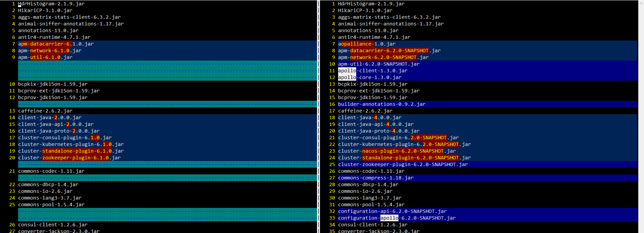Select client-java-4.0.0.jar on line 18
Screen dimensions: 644x233
tap(370, 118)
